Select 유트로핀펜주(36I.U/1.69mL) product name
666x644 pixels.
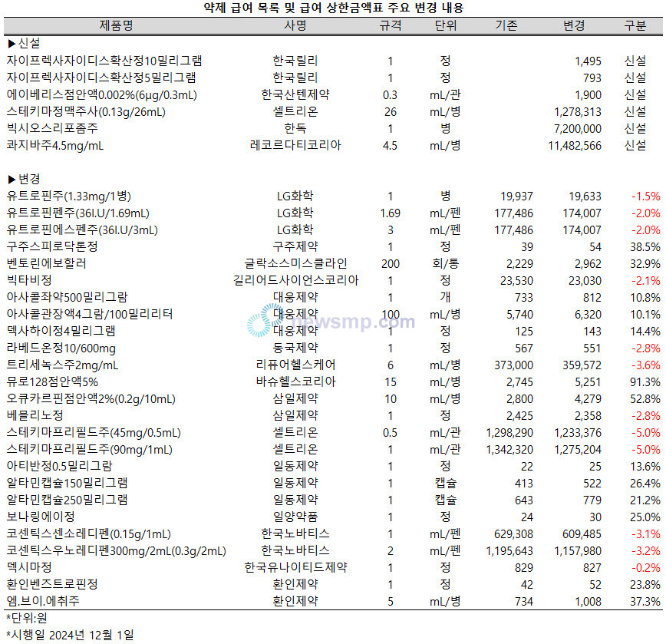tap(77, 213)
